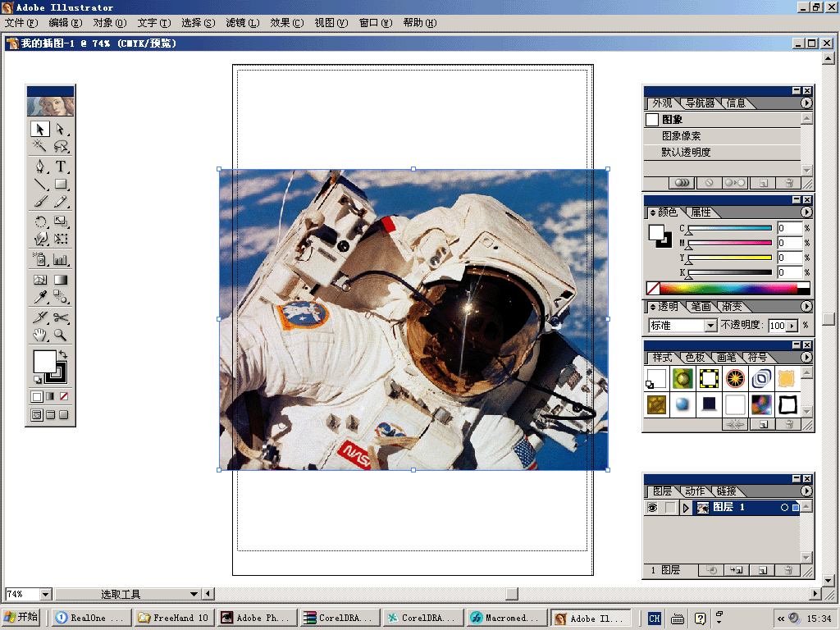Click the CMYK color spectrum bar
The height and width of the screenshot is (630, 840).
coord(728,289)
